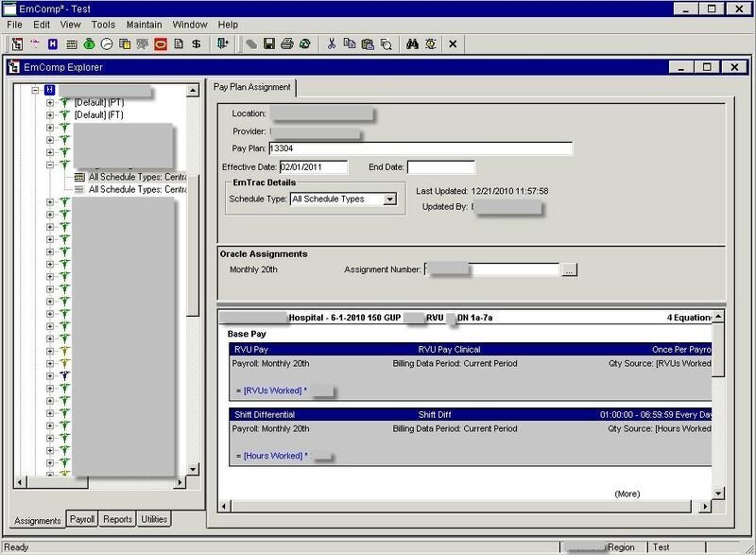
Task: Click the red Oracle toolbar icon
Action: [x=161, y=44]
